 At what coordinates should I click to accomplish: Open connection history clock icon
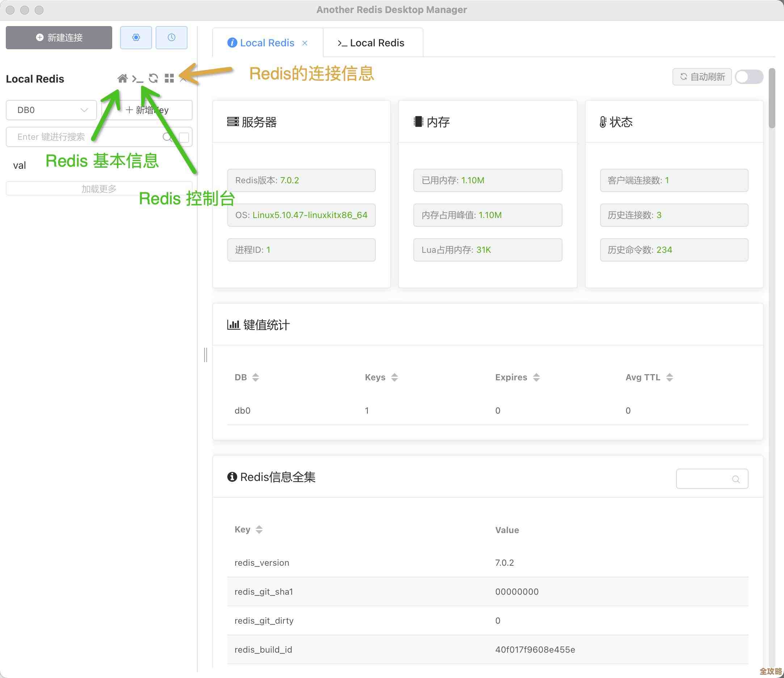click(x=172, y=37)
